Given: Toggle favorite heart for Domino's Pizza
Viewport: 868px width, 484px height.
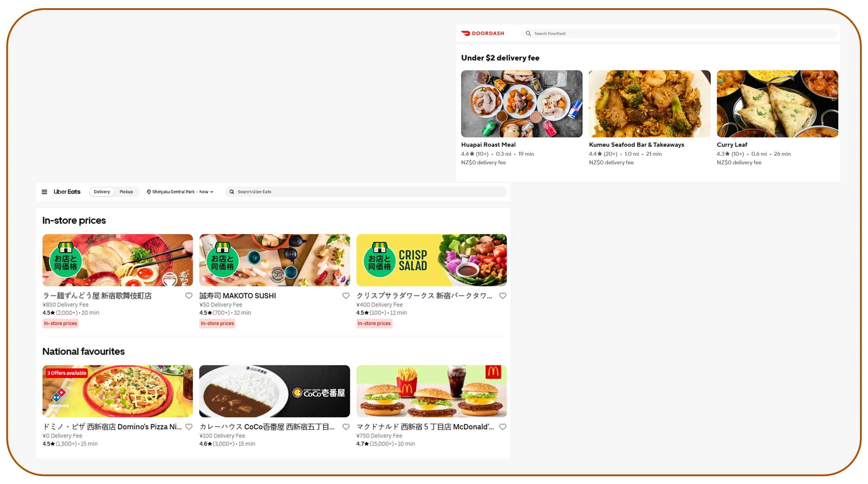Looking at the screenshot, I should click(x=189, y=427).
